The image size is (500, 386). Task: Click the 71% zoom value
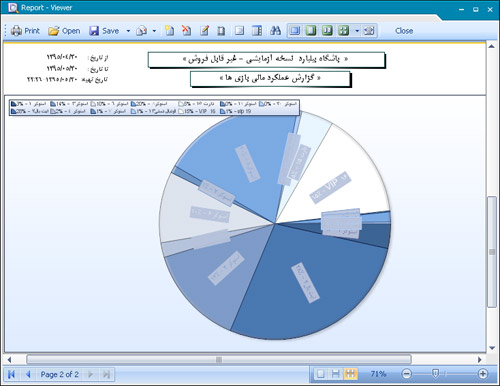(x=378, y=374)
